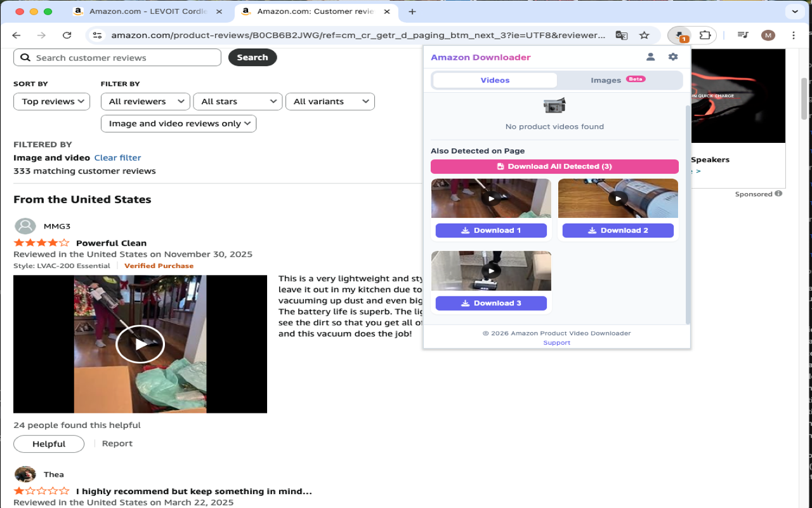Open the tab search dropdown arrow

click(x=794, y=11)
